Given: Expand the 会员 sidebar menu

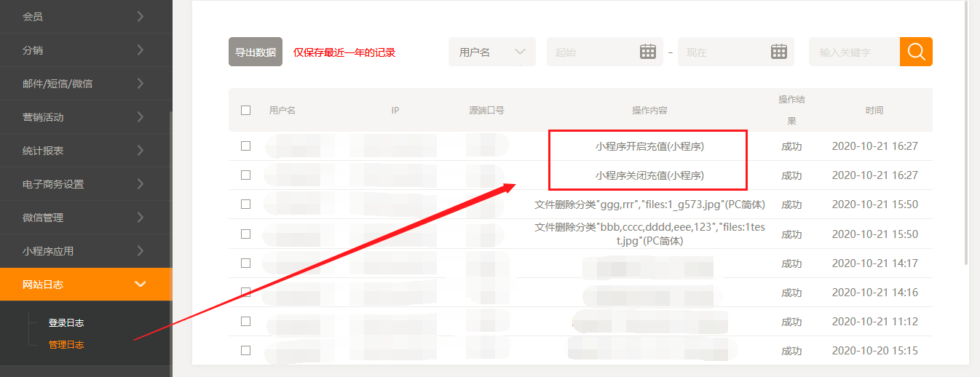Looking at the screenshot, I should click(x=86, y=16).
